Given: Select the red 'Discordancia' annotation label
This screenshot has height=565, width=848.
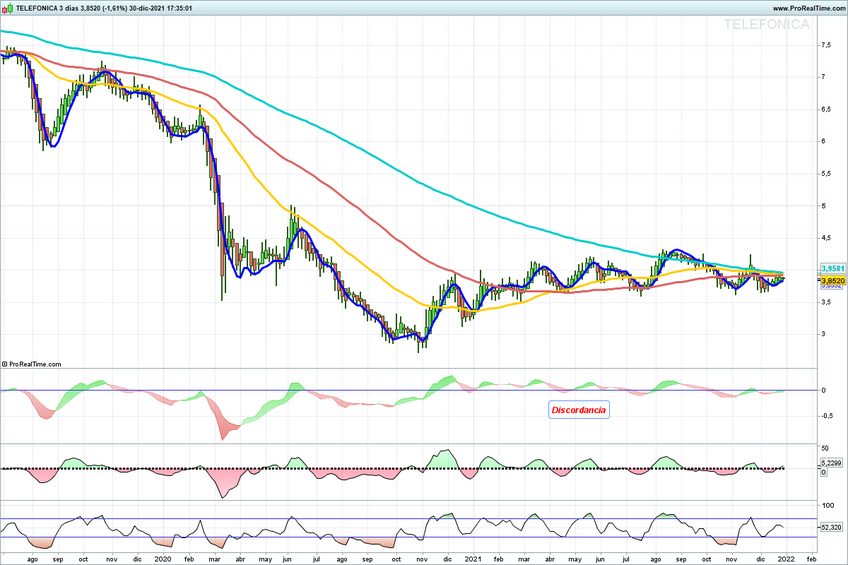Looking at the screenshot, I should pos(579,410).
